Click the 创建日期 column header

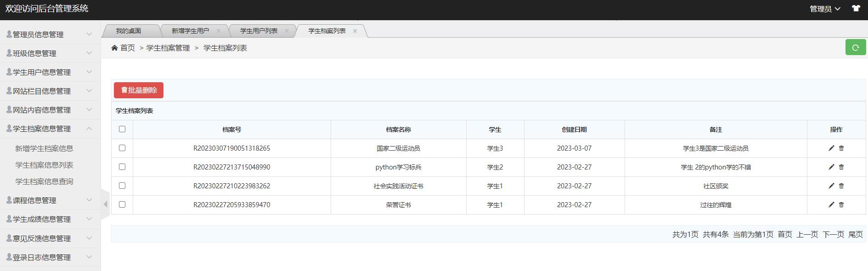pos(574,130)
